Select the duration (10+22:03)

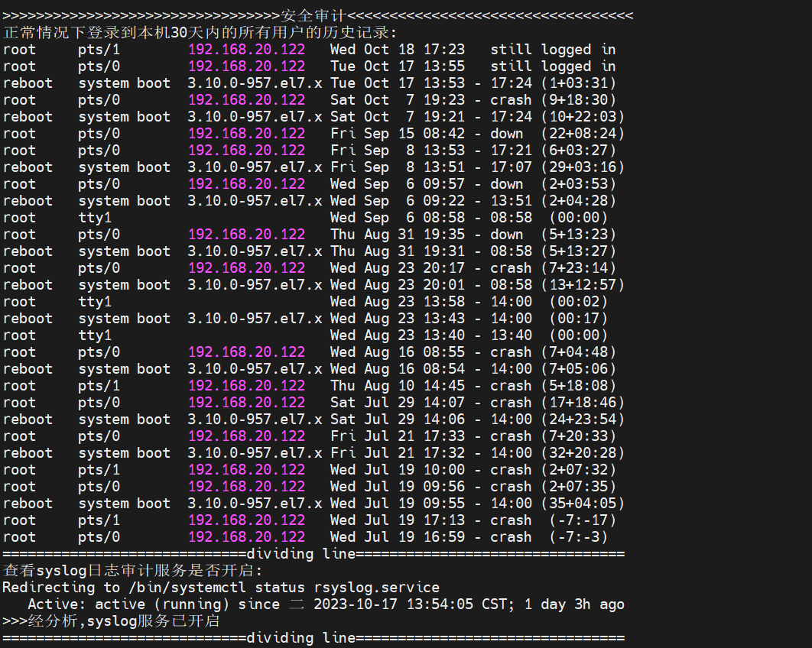click(583, 117)
